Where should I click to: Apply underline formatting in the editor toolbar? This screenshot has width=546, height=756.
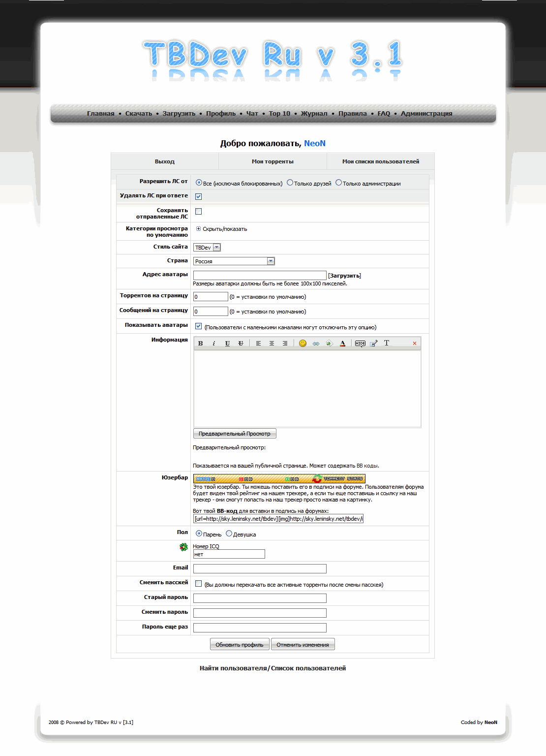point(227,343)
